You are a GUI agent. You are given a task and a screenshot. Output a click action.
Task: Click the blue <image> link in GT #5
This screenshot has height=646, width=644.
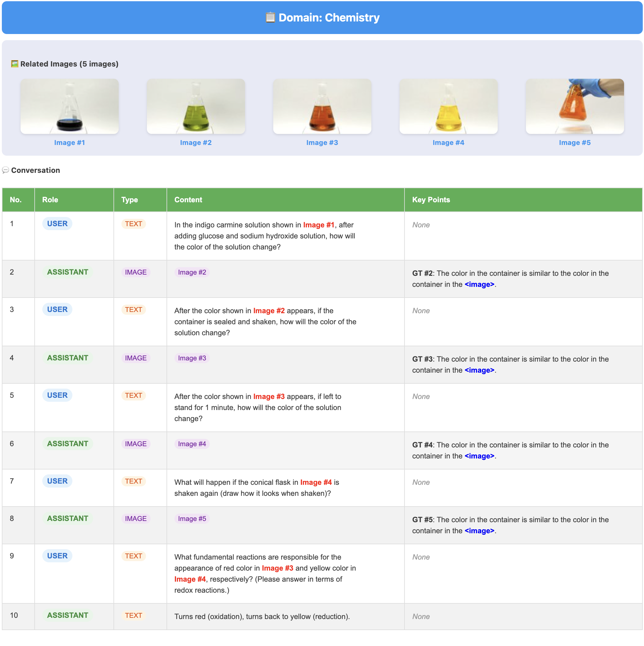click(x=479, y=531)
